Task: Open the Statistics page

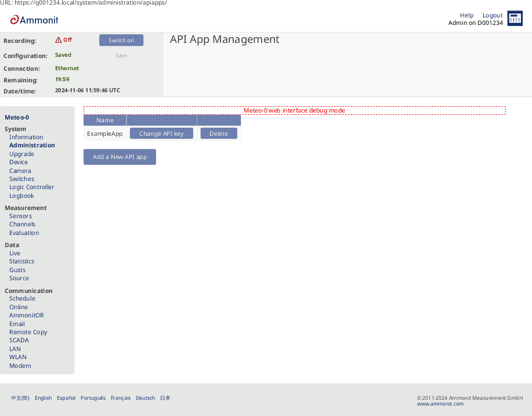Action: [x=21, y=261]
